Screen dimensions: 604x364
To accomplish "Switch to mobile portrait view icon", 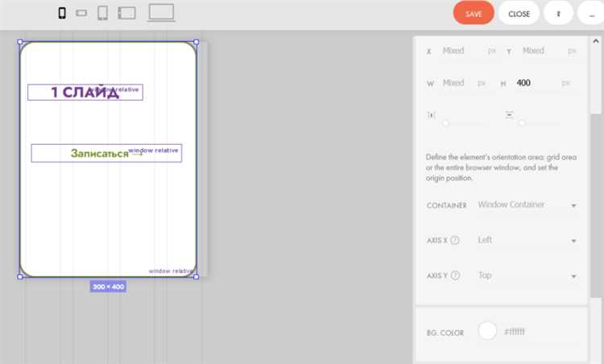I will (x=62, y=13).
